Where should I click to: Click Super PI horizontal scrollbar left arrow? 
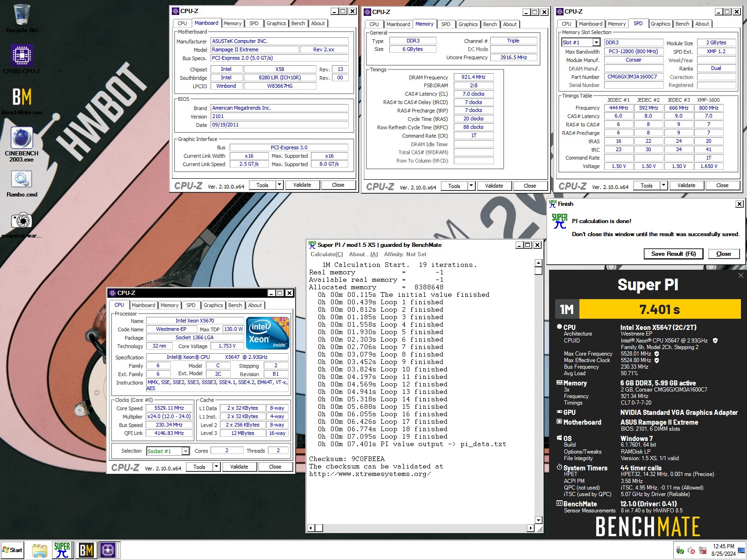(311, 528)
